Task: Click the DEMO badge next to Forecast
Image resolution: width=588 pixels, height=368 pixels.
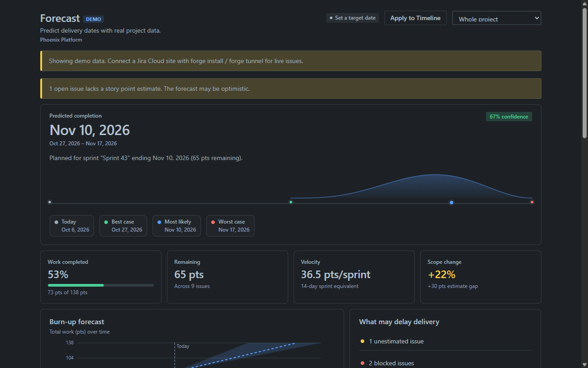Action: pos(94,19)
